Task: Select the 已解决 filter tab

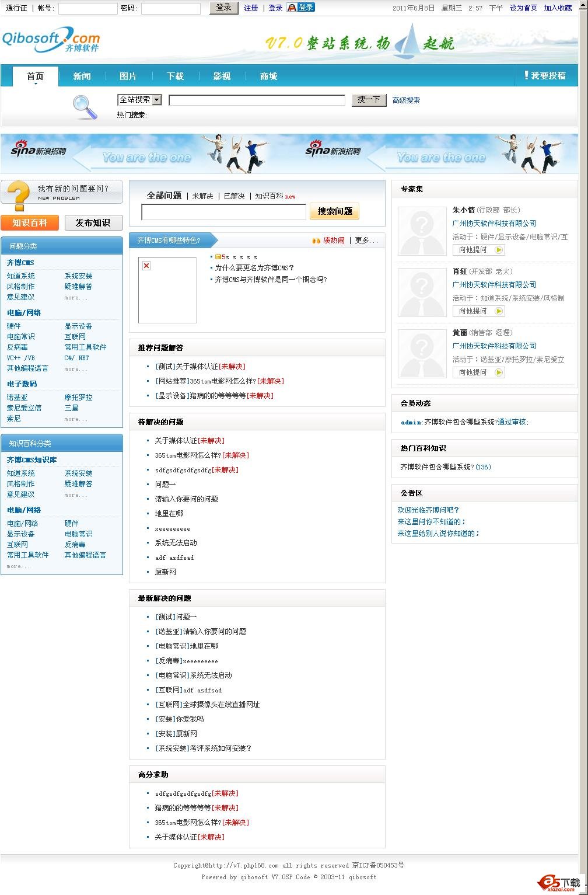Action: coord(235,196)
